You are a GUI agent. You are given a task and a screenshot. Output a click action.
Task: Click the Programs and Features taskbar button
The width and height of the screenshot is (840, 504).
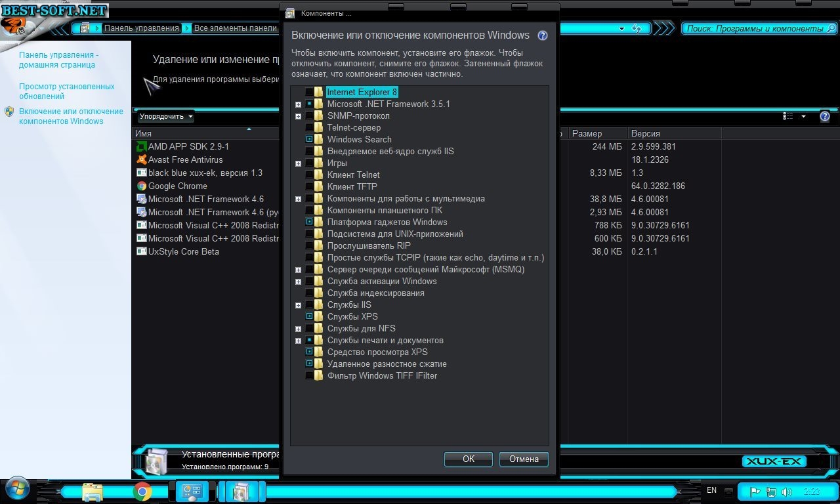(241, 491)
